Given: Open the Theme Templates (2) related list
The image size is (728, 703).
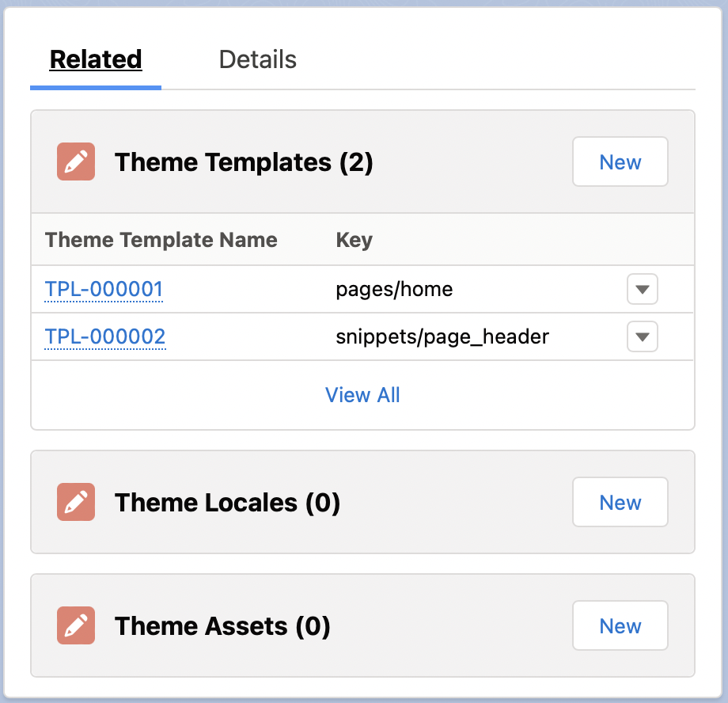Looking at the screenshot, I should (244, 162).
